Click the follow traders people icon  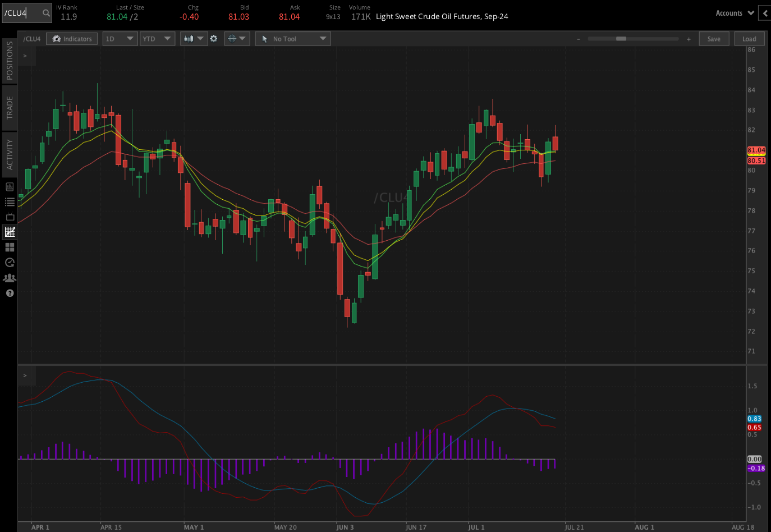[10, 277]
